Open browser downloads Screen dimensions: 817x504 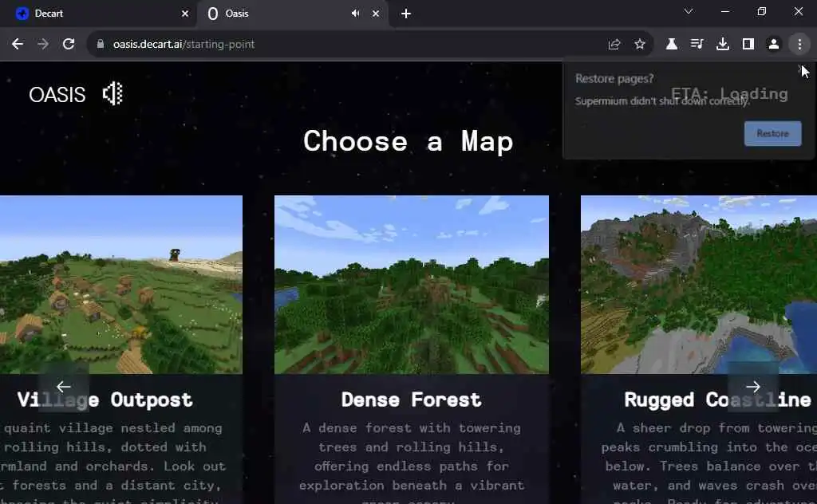pyautogui.click(x=723, y=44)
